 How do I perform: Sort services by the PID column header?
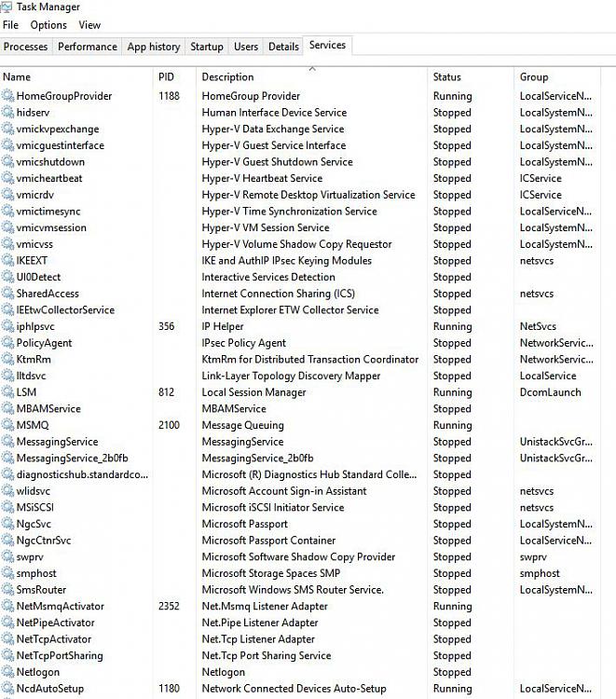pyautogui.click(x=174, y=76)
